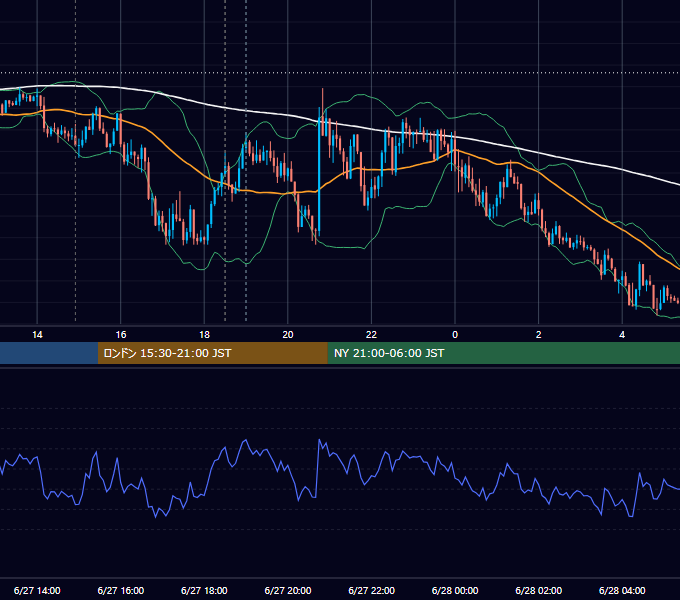The height and width of the screenshot is (600, 680).
Task: Click the 6/28 04:00 time label
Action: tap(622, 590)
